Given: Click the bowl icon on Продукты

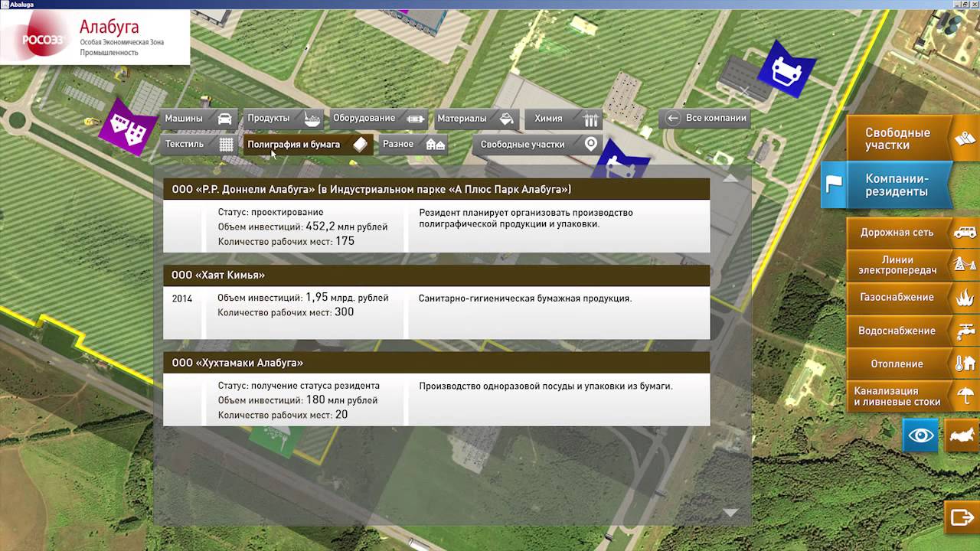Looking at the screenshot, I should pos(312,119).
